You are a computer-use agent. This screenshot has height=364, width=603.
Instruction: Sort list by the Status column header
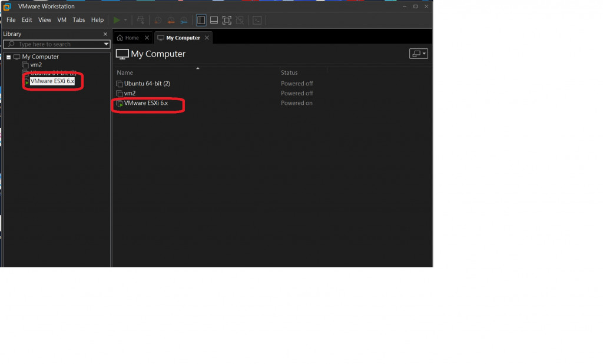coord(289,72)
